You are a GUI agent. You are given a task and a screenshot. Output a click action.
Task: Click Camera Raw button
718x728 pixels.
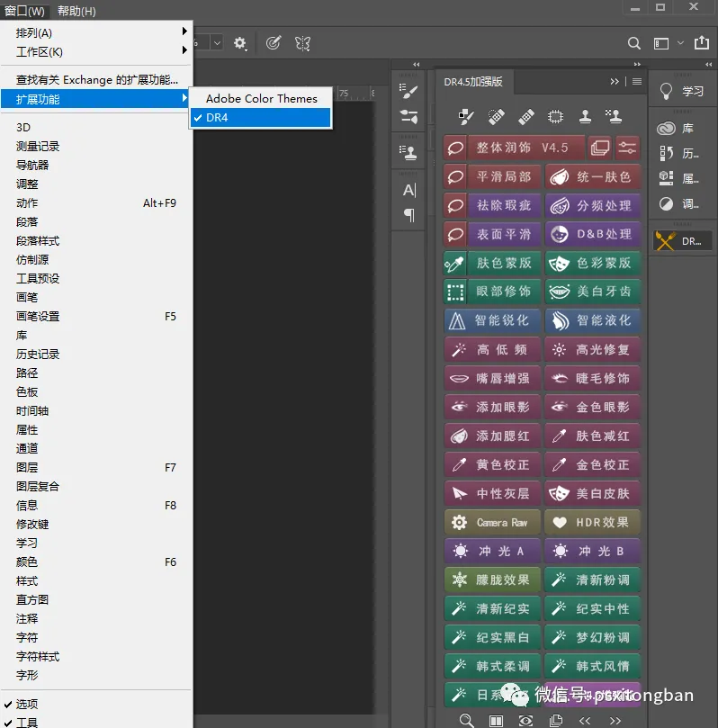coord(492,522)
